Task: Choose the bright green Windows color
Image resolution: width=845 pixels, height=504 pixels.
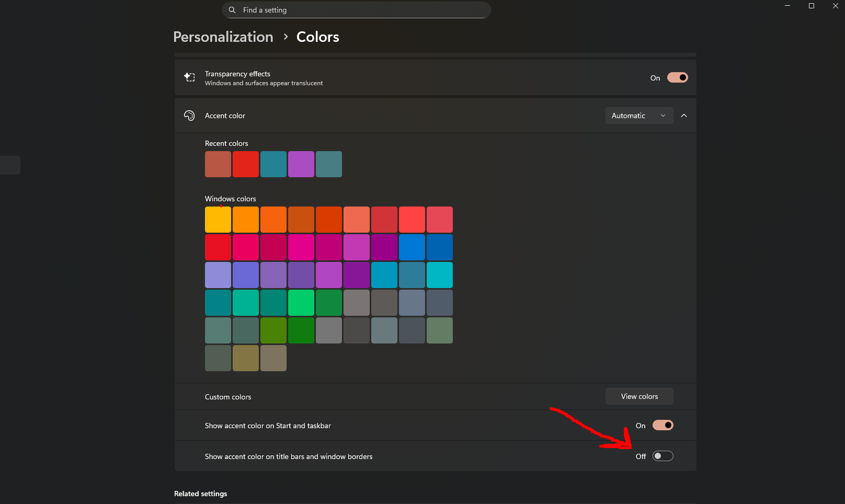Action: point(301,302)
